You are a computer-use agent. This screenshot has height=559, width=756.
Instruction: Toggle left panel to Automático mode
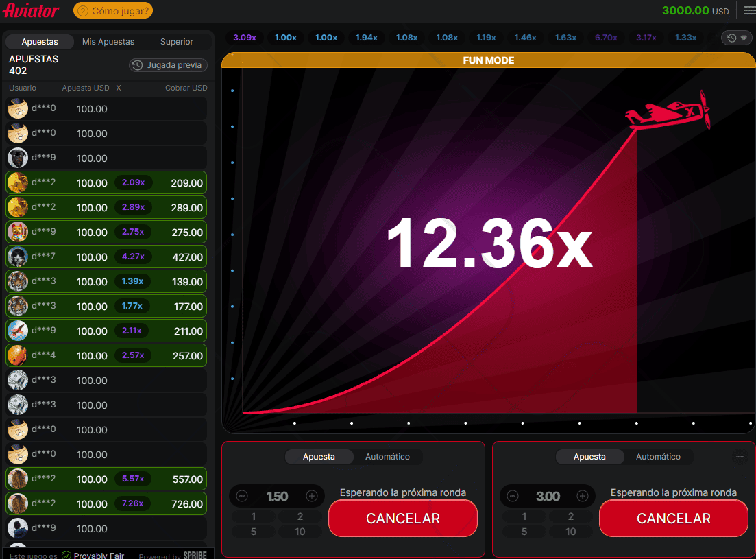coord(387,456)
